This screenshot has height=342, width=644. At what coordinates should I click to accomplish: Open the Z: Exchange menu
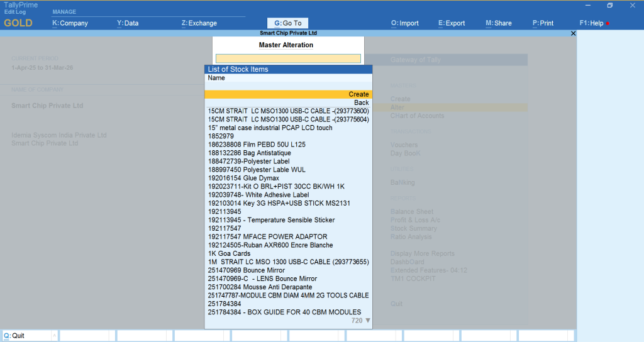pyautogui.click(x=199, y=23)
